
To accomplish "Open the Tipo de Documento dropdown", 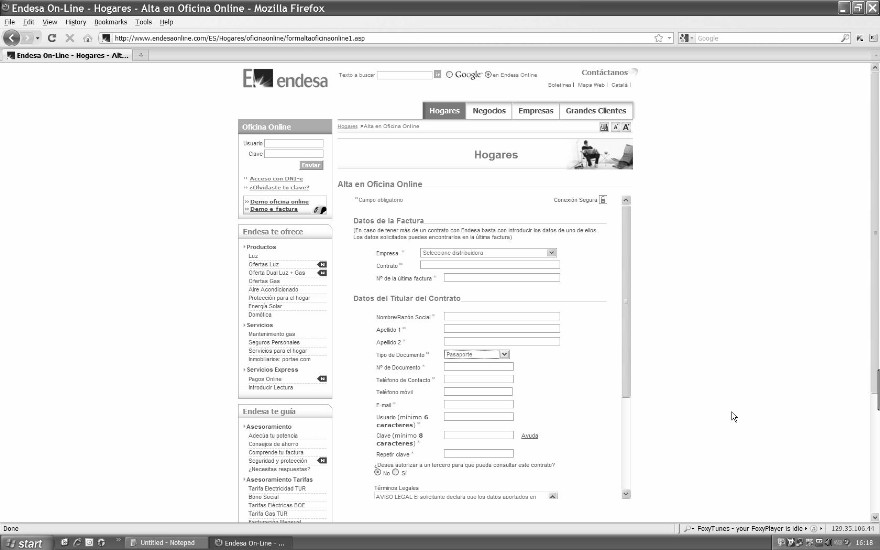I will [x=476, y=354].
